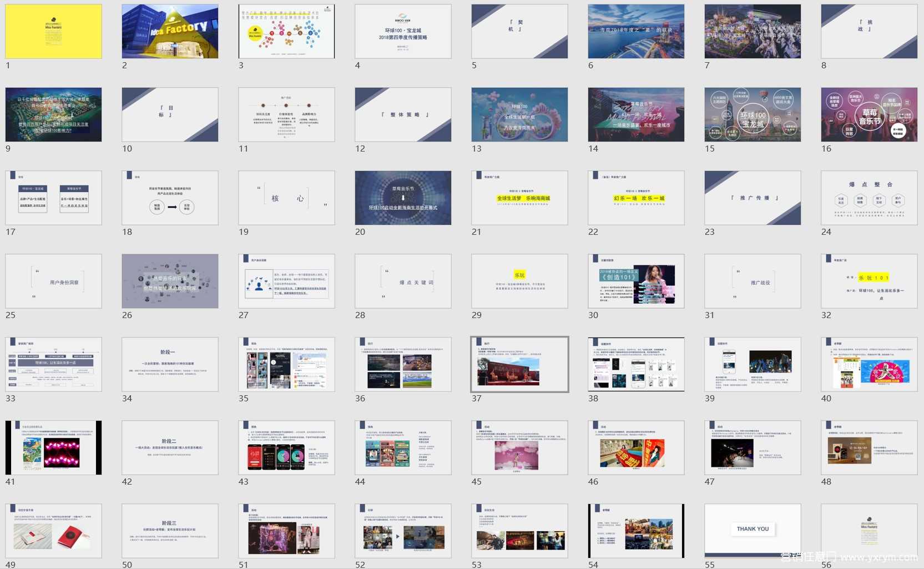The image size is (924, 569).
Task: Select slide 35 with the mobile app screenshots
Action: (286, 364)
